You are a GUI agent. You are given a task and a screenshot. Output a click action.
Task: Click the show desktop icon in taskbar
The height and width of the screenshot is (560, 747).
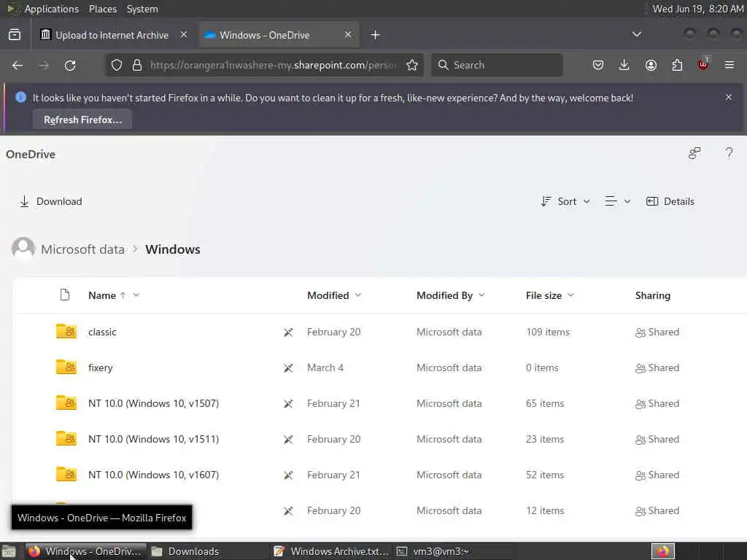(9, 551)
